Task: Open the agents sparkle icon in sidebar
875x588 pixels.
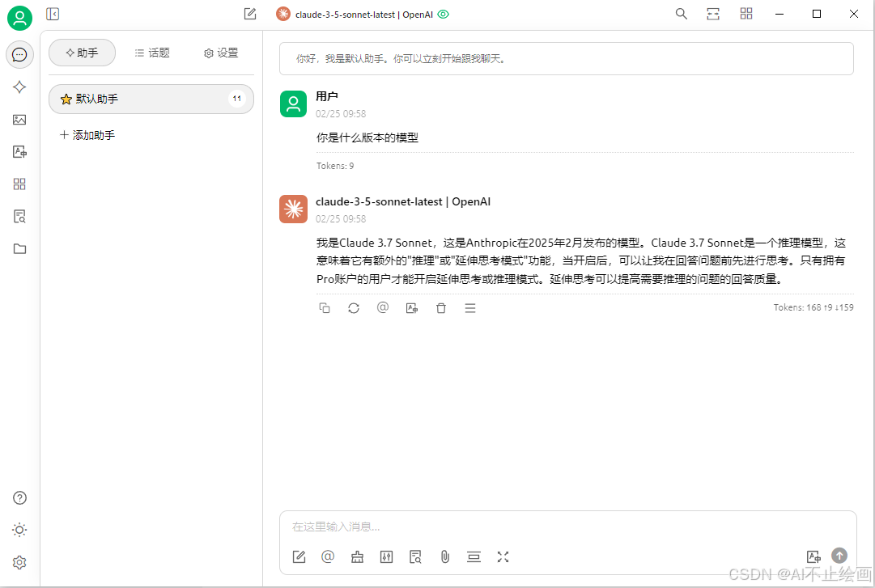Action: click(19, 87)
